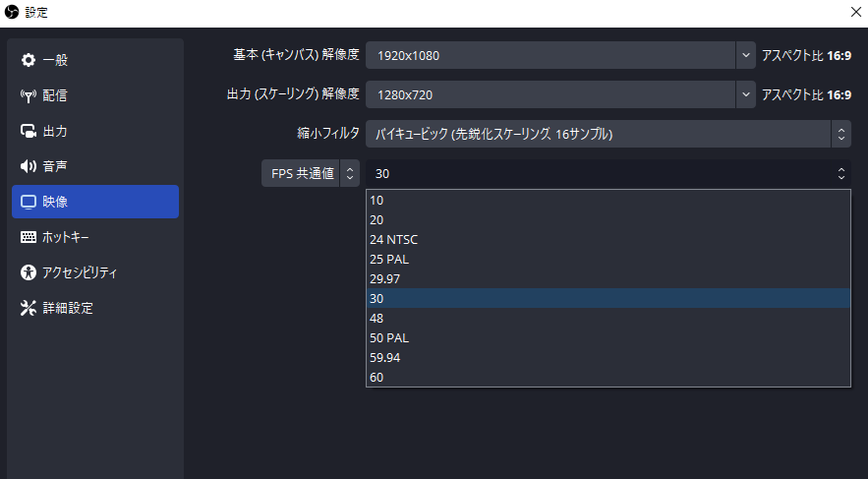Click the output icon beside 出力

pyautogui.click(x=29, y=131)
